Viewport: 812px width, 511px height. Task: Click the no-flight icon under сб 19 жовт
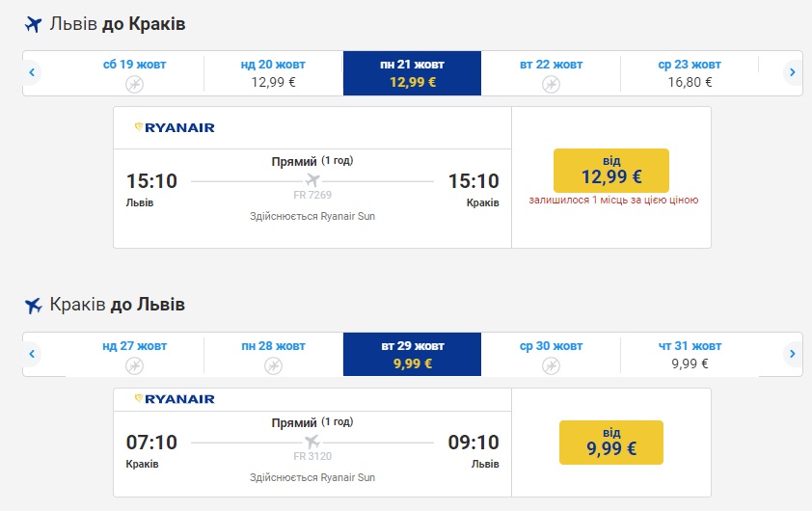pos(134,85)
